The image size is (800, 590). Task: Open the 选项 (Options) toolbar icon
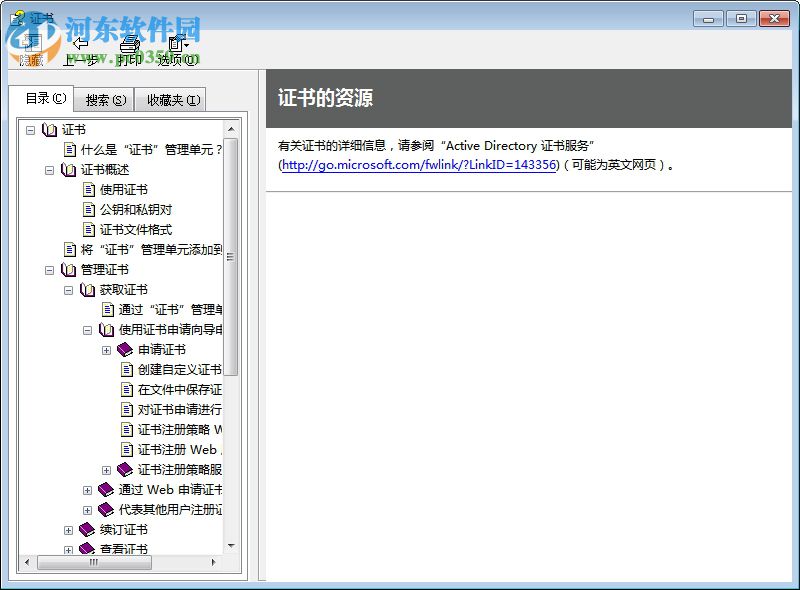176,46
